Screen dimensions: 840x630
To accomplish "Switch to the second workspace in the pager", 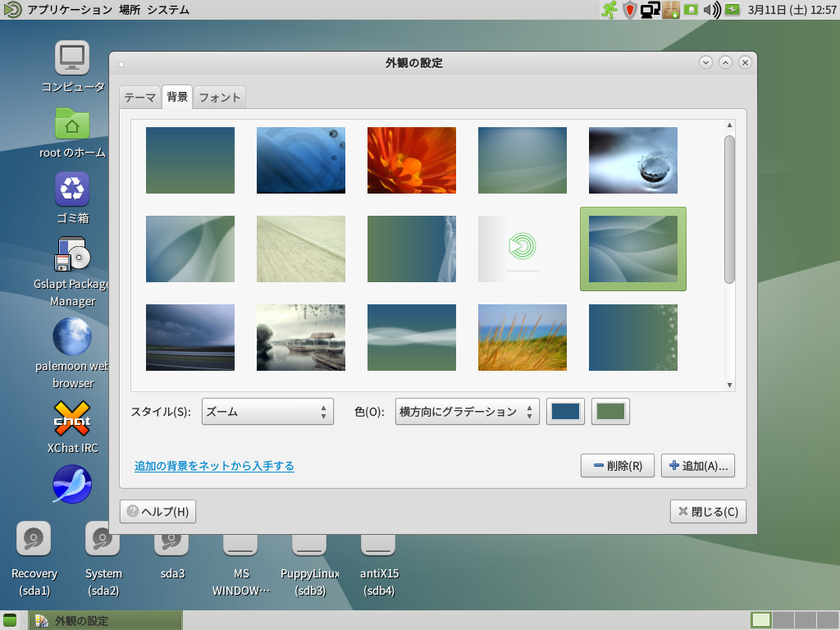I will 783,620.
